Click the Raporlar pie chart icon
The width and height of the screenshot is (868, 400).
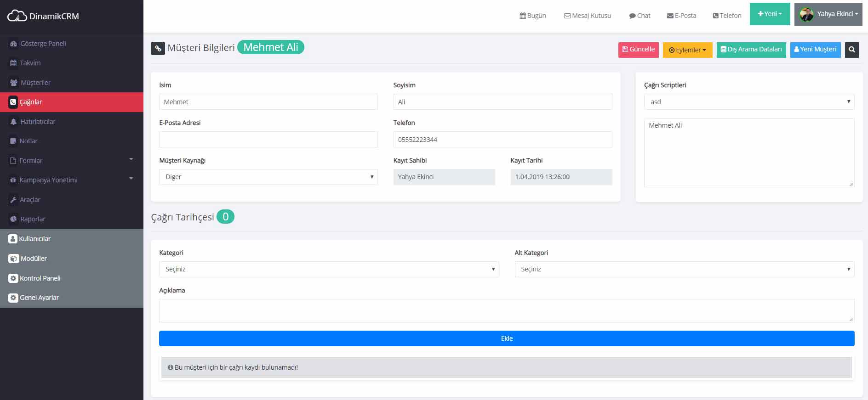[13, 219]
